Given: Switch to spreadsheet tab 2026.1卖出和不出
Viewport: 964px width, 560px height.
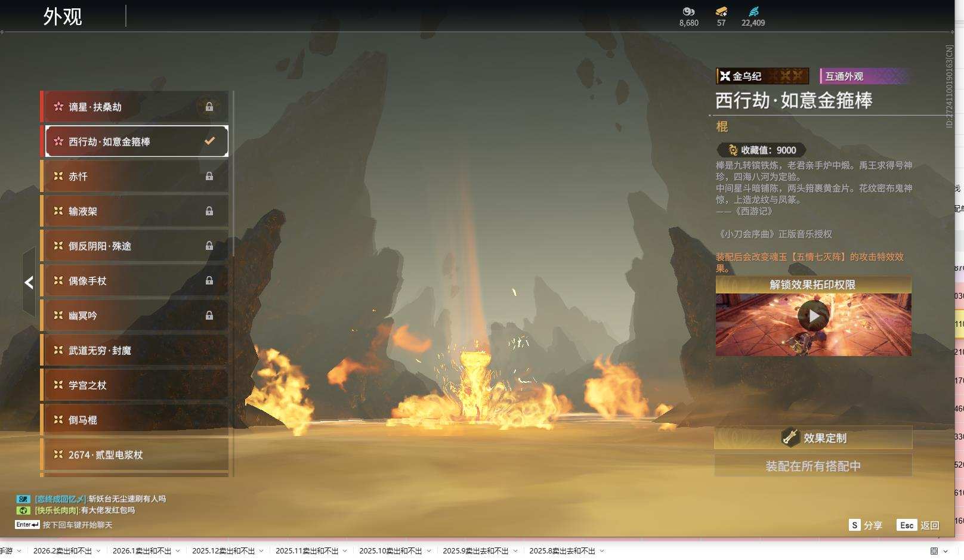Looking at the screenshot, I should click(x=142, y=551).
